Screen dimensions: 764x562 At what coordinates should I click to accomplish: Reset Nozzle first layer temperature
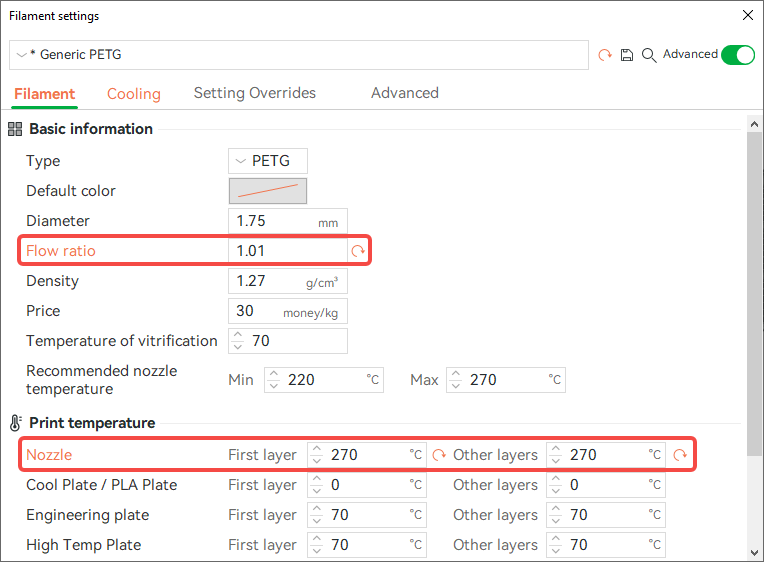click(x=439, y=455)
